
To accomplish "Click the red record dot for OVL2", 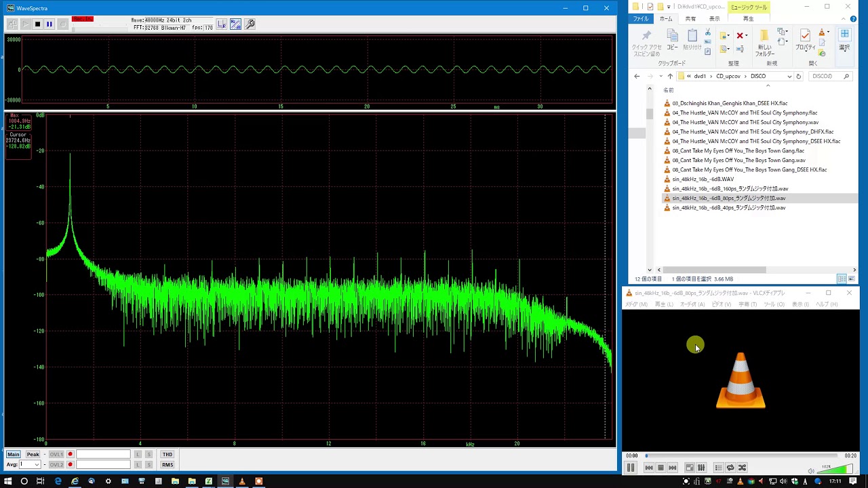I will tap(70, 464).
